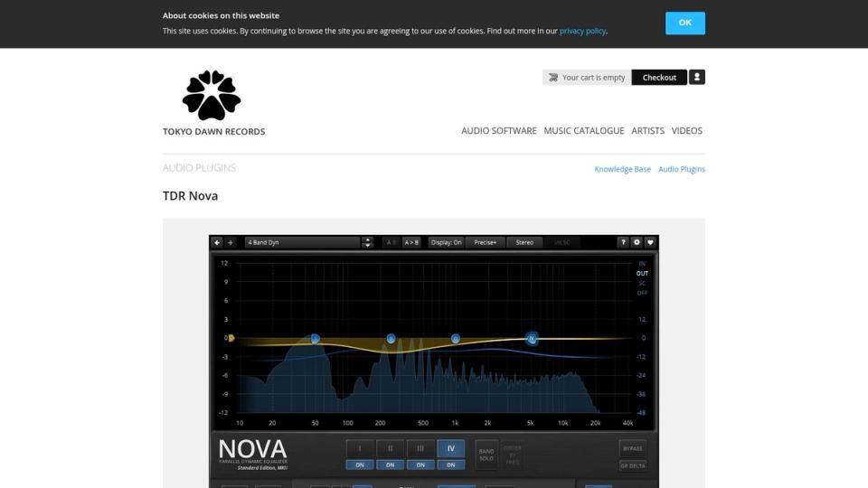This screenshot has width=868, height=488.
Task: Step presets with the up/down arrows
Action: [367, 242]
